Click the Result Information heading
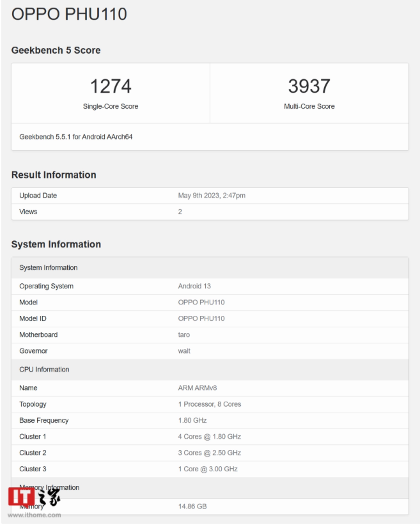The height and width of the screenshot is (525, 420). pos(54,175)
